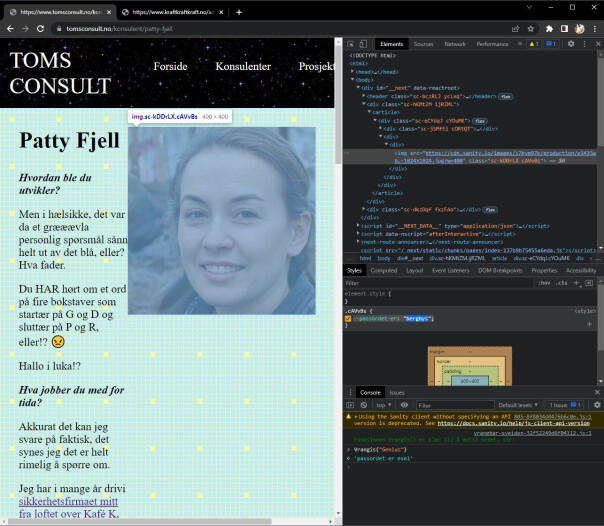
Task: Open the docs.sanity.io help link
Action: (513, 423)
